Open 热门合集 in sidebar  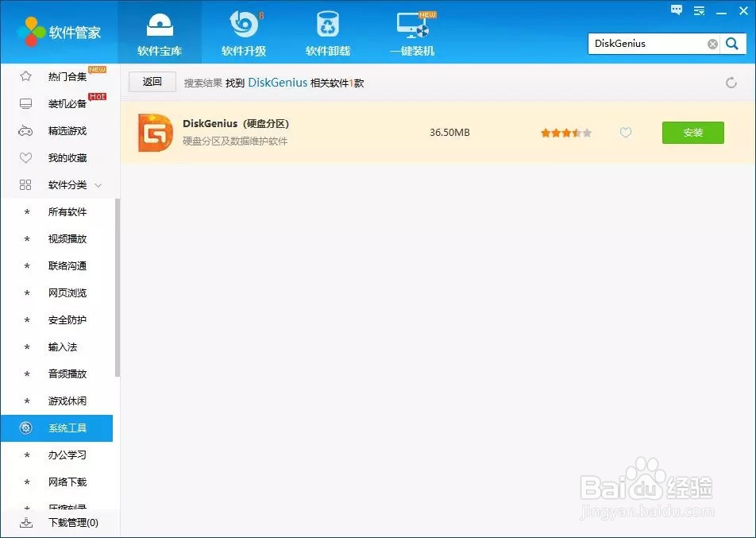coord(67,76)
